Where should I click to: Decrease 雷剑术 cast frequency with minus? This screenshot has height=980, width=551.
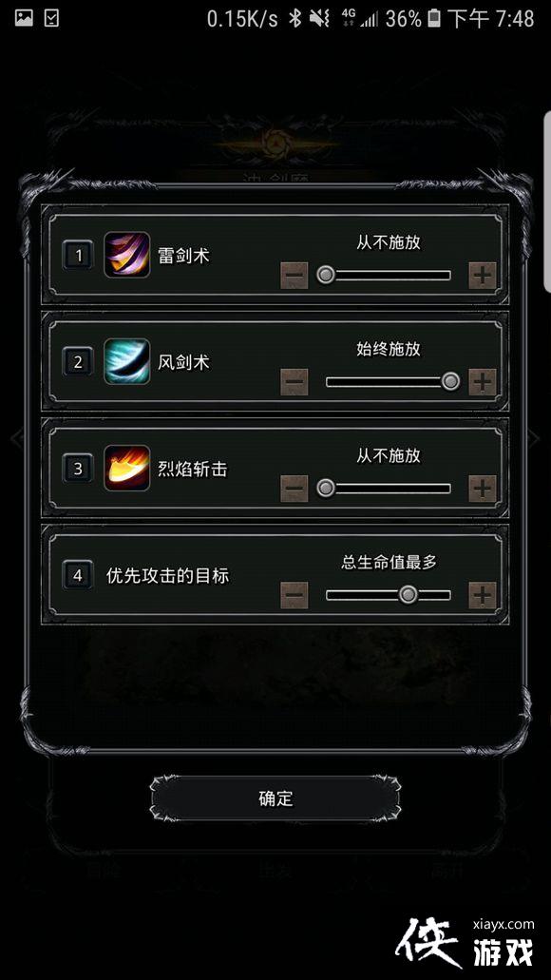294,275
